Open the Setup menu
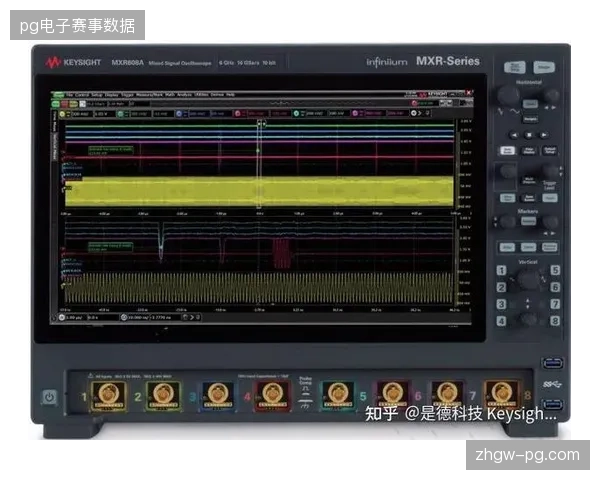 pos(97,95)
